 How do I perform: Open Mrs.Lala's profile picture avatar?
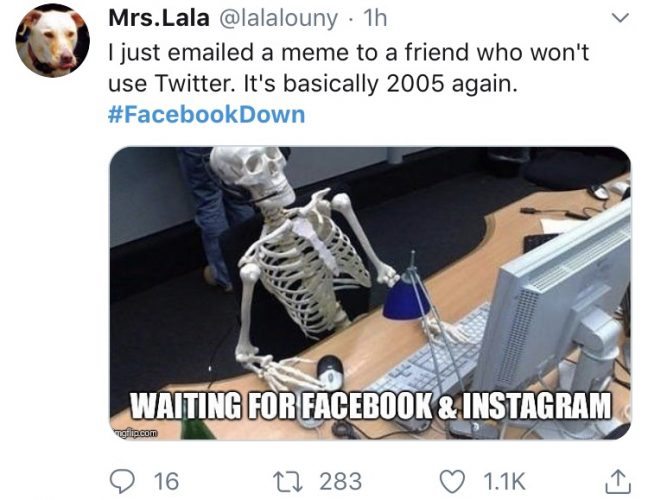point(52,40)
